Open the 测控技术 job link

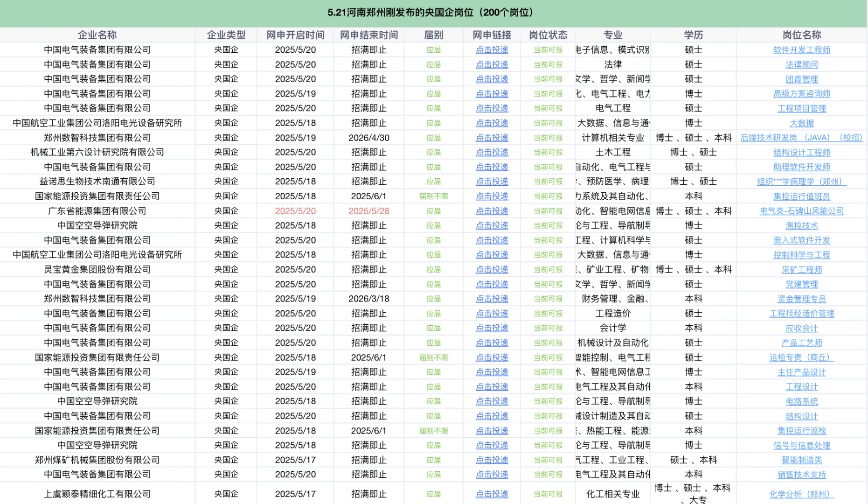(801, 226)
